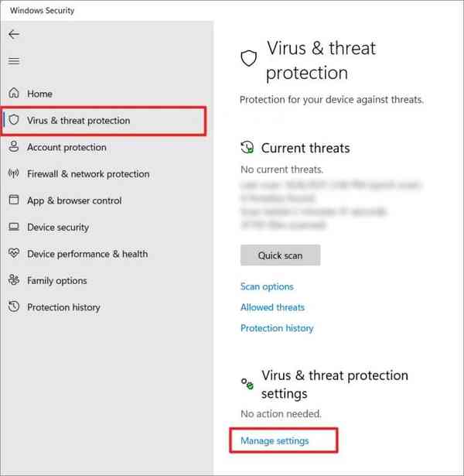Go to Firewall & network protection
The height and width of the screenshot is (476, 464).
point(88,174)
